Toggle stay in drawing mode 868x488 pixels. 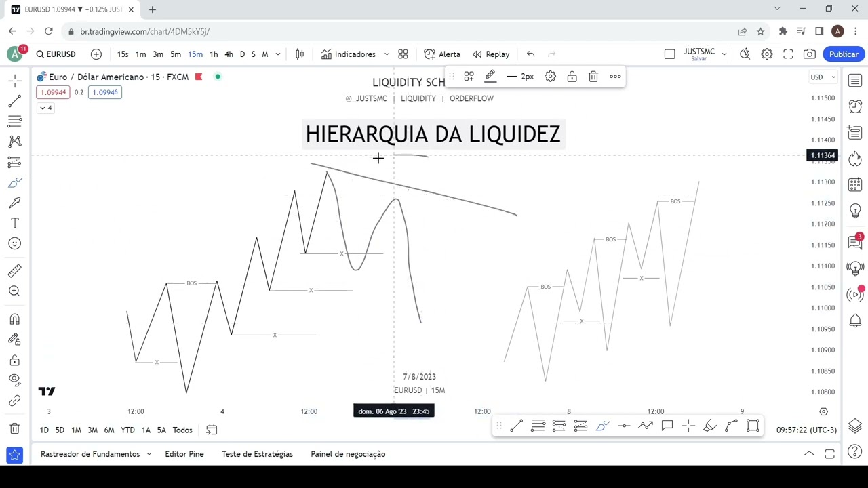tap(15, 340)
